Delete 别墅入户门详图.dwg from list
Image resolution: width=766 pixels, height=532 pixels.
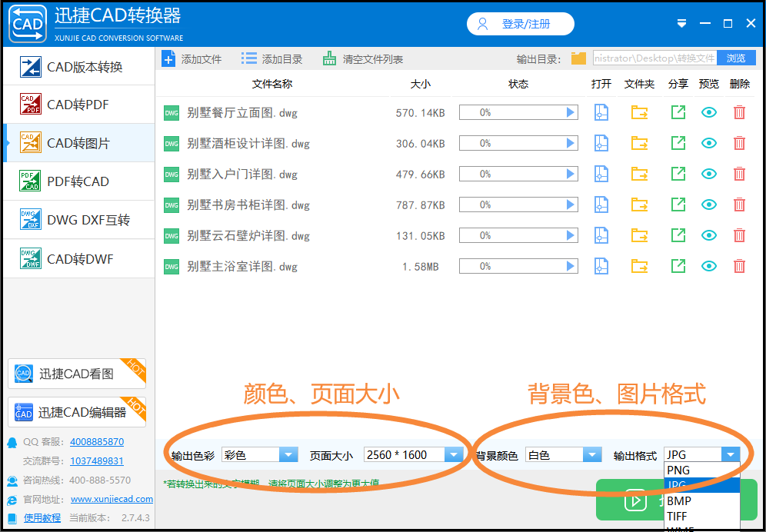click(739, 174)
